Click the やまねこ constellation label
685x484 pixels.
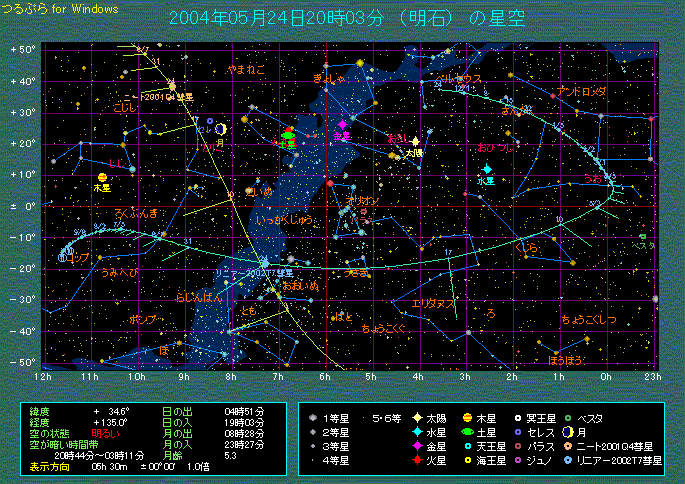point(246,70)
